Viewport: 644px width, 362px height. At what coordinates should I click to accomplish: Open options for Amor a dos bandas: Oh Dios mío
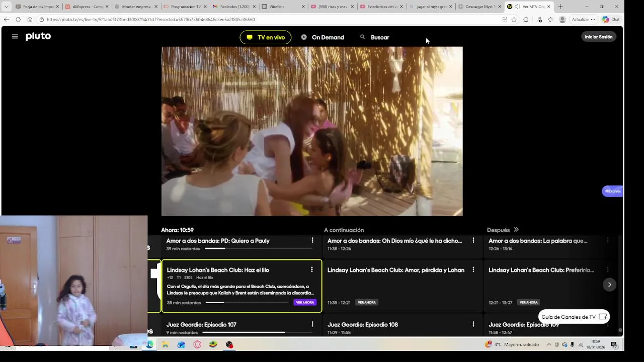(x=473, y=240)
